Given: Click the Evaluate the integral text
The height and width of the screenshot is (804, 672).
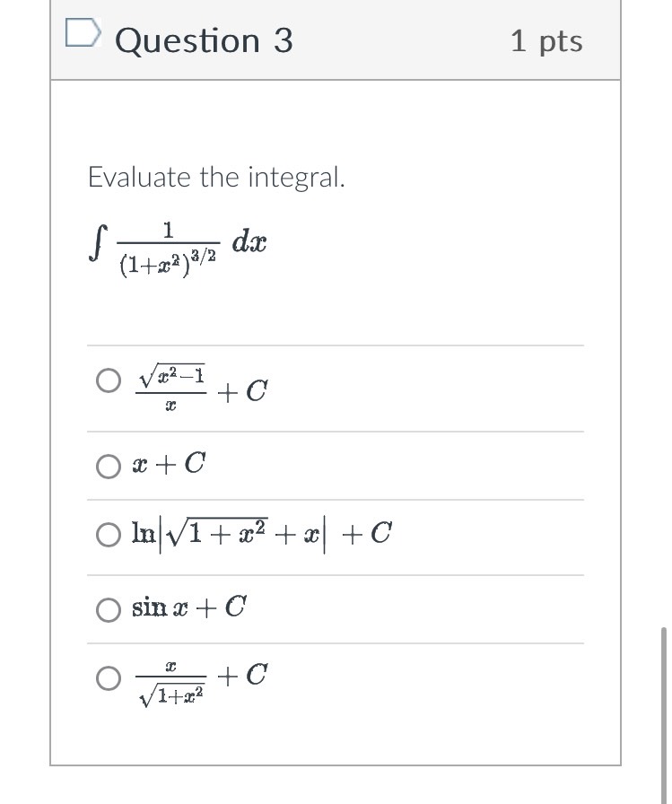Looking at the screenshot, I should click(215, 177).
